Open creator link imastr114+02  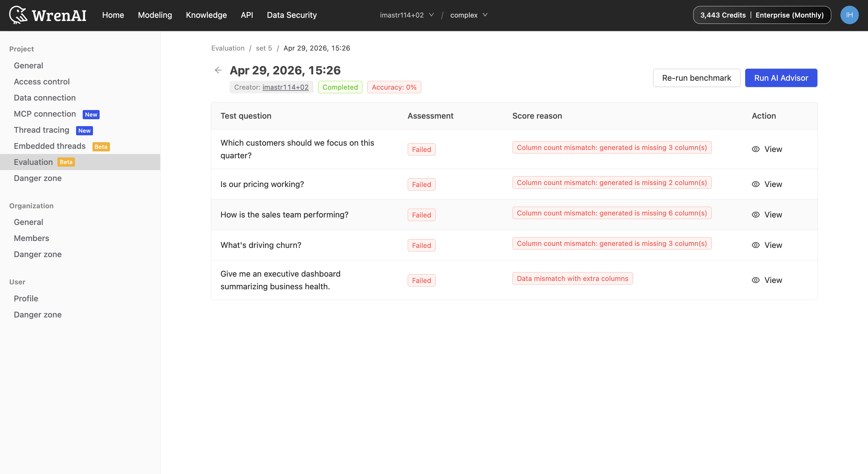click(285, 87)
